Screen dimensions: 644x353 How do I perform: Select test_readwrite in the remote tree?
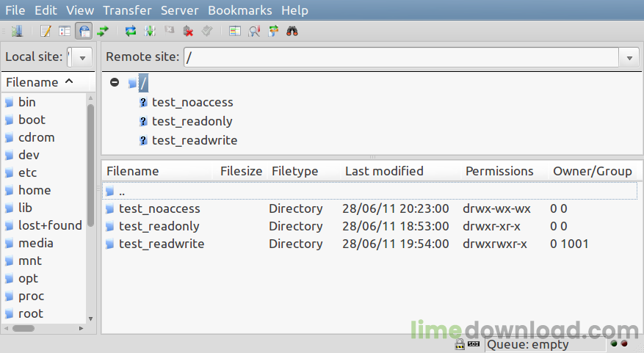(x=195, y=140)
